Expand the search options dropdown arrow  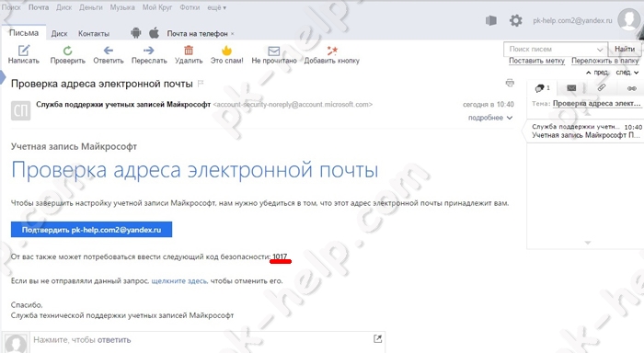tap(600, 50)
